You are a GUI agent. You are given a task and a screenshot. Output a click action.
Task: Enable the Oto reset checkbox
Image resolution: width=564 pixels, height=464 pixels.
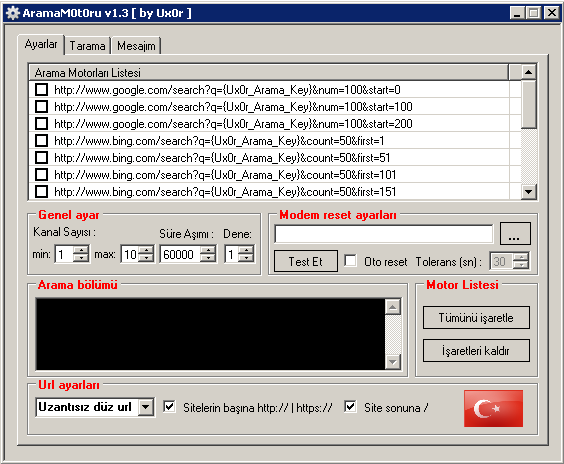(350, 261)
